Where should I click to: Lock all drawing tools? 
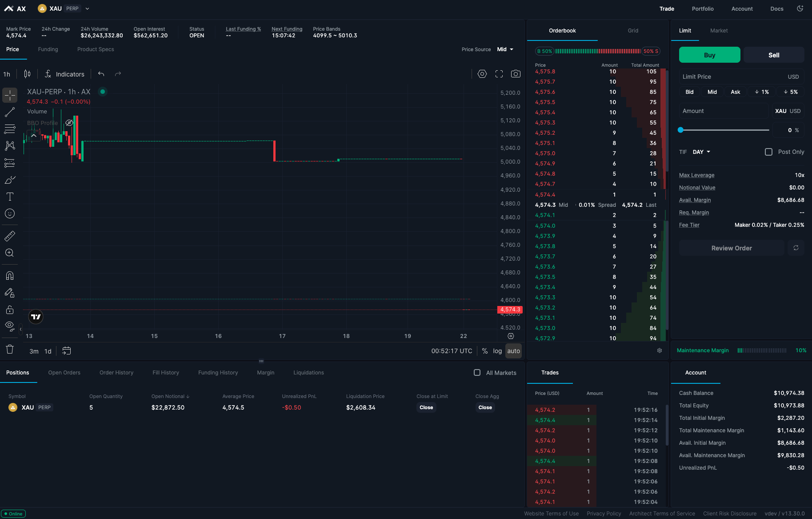(x=10, y=310)
